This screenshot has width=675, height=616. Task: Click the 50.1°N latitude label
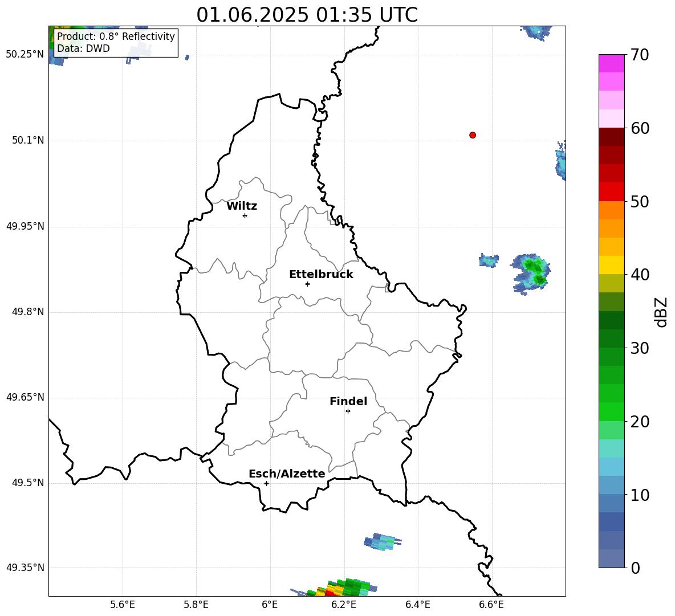click(28, 140)
